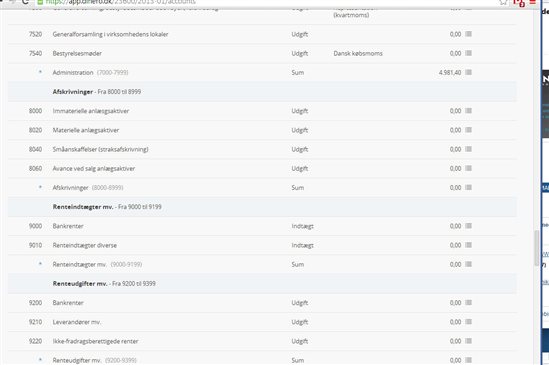The width and height of the screenshot is (549, 365).
Task: Select the Administration (7000-7999) sum row
Action: (x=262, y=73)
